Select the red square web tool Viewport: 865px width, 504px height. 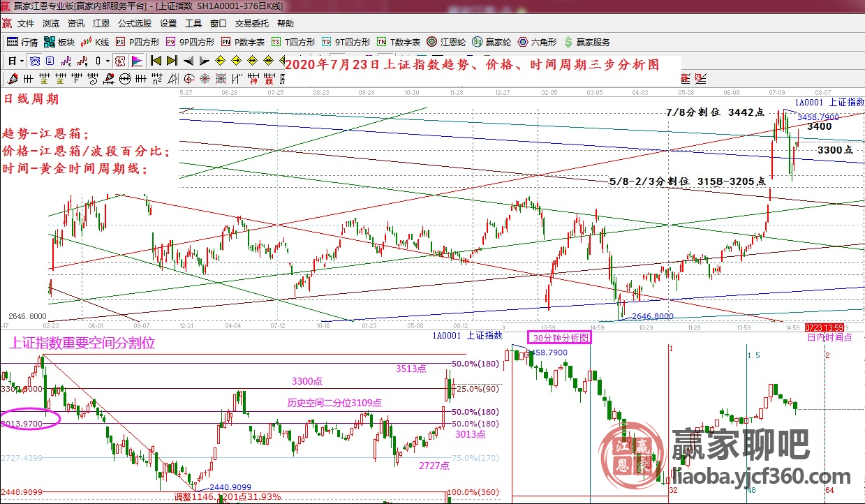tap(221, 78)
